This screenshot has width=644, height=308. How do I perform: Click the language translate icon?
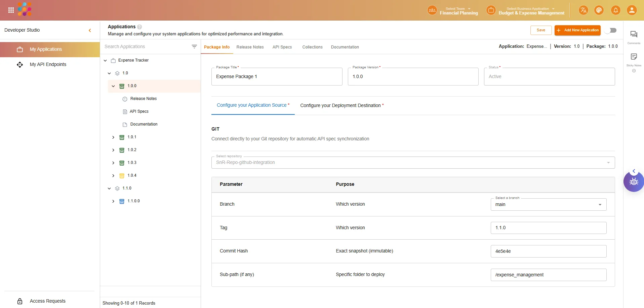(583, 10)
